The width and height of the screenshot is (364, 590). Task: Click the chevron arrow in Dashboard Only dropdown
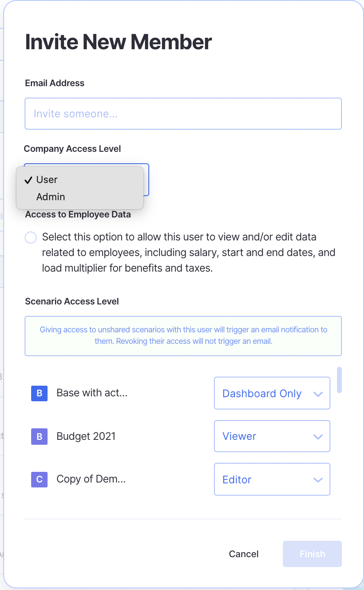[x=318, y=394]
